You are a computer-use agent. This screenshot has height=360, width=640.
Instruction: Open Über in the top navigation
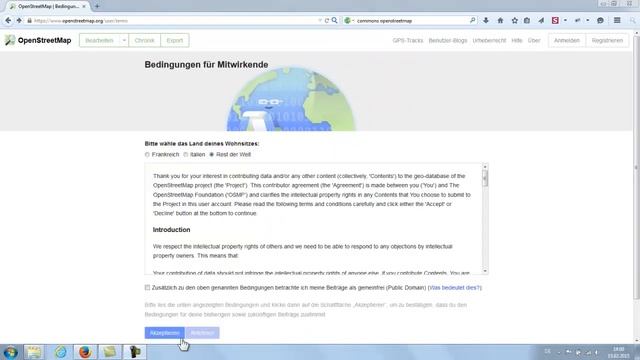click(534, 40)
